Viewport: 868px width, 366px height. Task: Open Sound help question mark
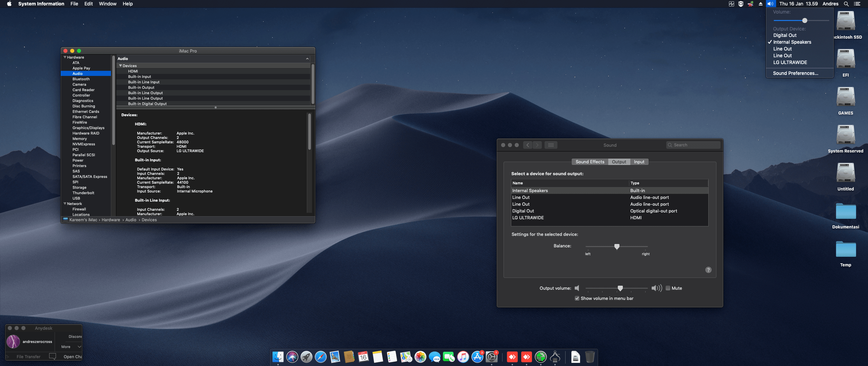coord(708,270)
